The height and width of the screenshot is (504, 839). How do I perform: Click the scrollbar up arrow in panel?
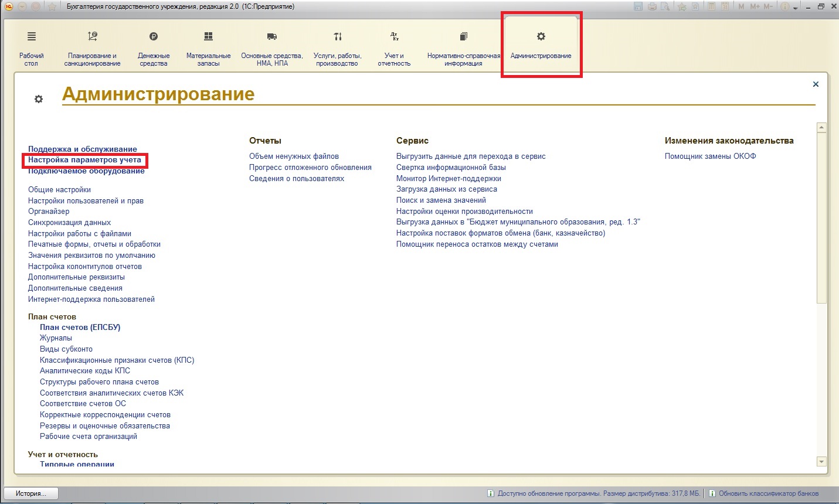pyautogui.click(x=821, y=127)
